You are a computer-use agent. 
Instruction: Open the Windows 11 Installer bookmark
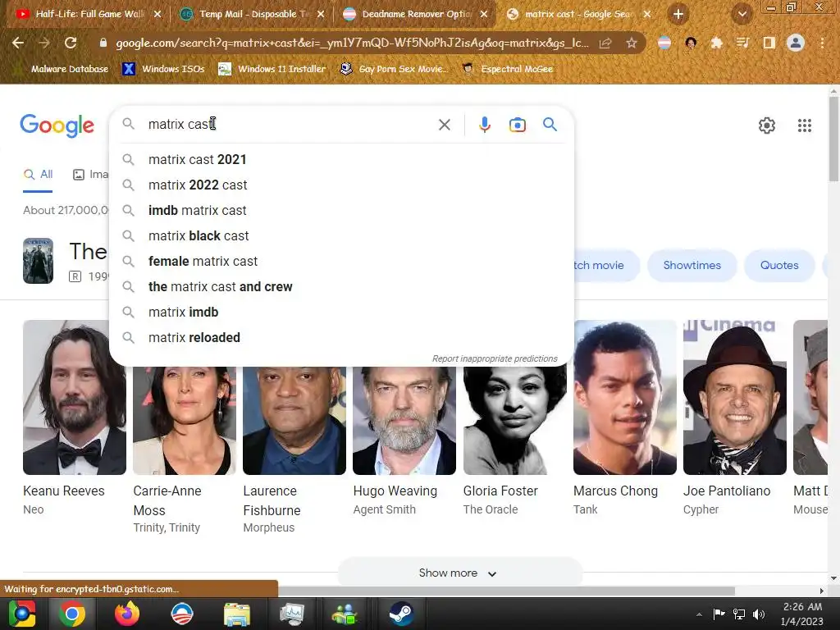pos(272,69)
